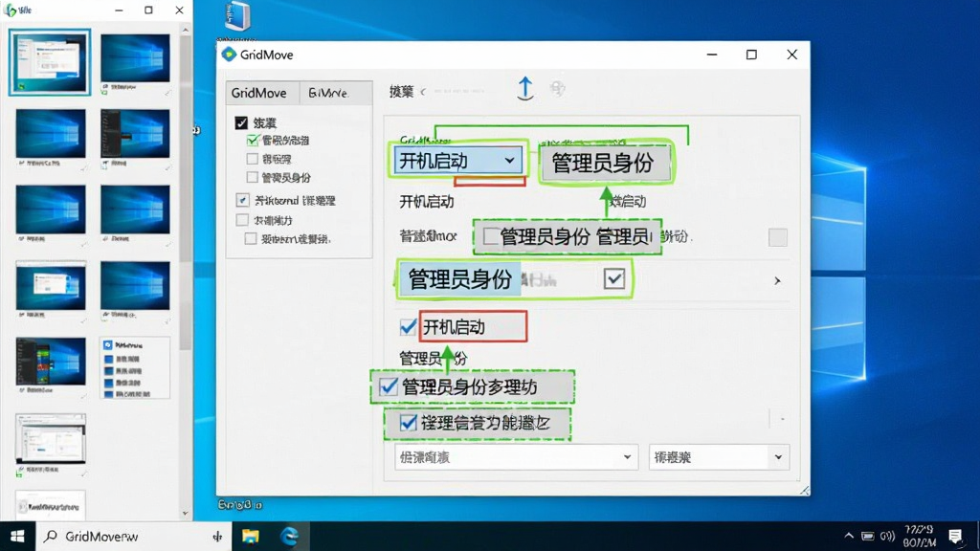Enable 管理员身份 checkbox in left panel
Screen dimensions: 980x551
(252, 177)
